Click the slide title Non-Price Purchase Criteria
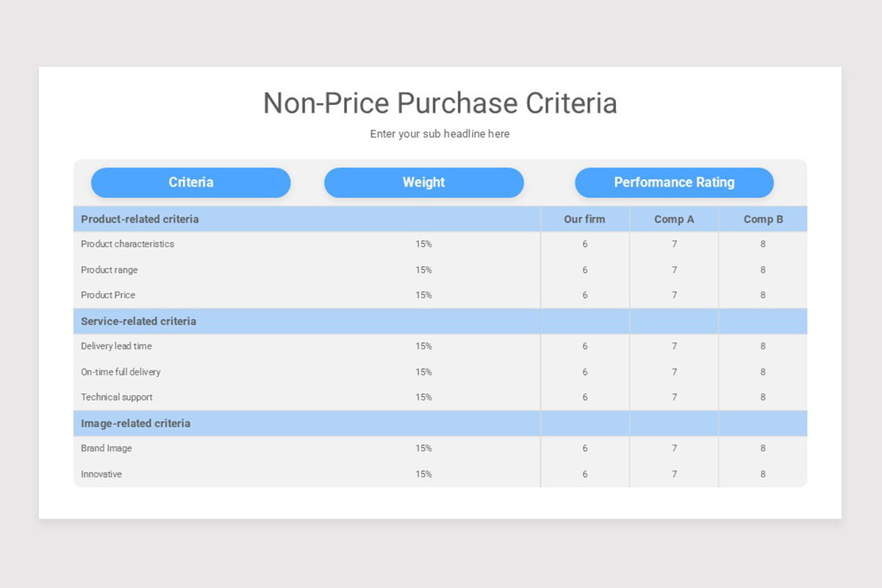 point(440,103)
